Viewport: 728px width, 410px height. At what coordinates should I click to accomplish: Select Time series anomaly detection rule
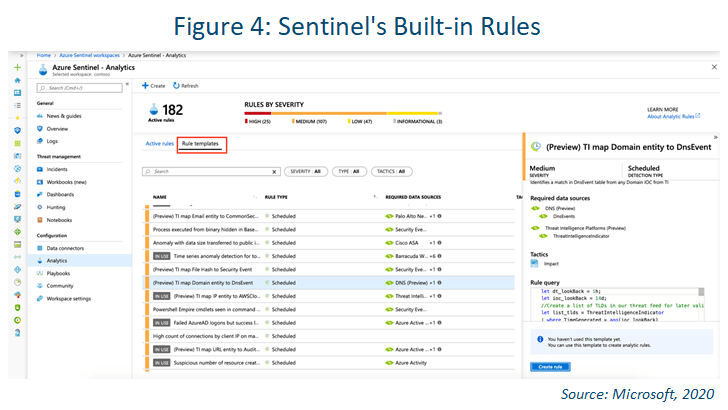click(329, 256)
